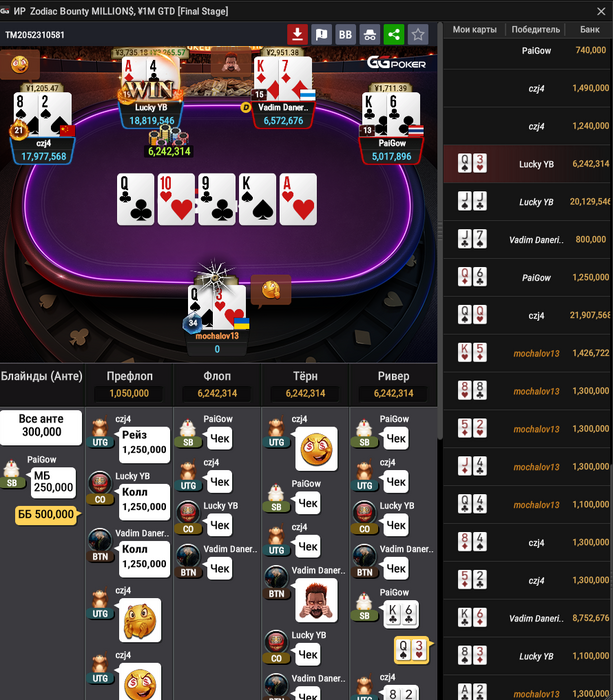Click the Победитель column header
The image size is (613, 700).
pyautogui.click(x=535, y=29)
